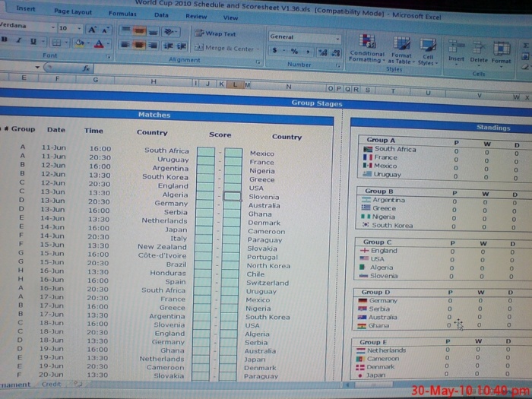This screenshot has height=399, width=532.
Task: Click South Africa home score cell, 11-Jun 16:00
Action: (206, 151)
